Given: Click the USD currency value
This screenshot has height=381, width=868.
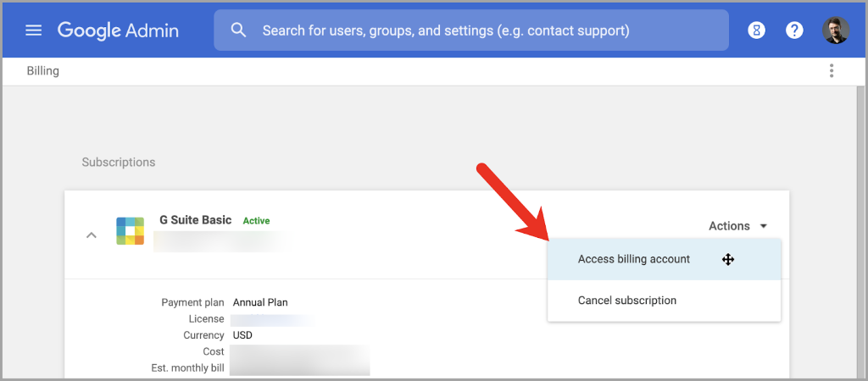Looking at the screenshot, I should [x=242, y=335].
